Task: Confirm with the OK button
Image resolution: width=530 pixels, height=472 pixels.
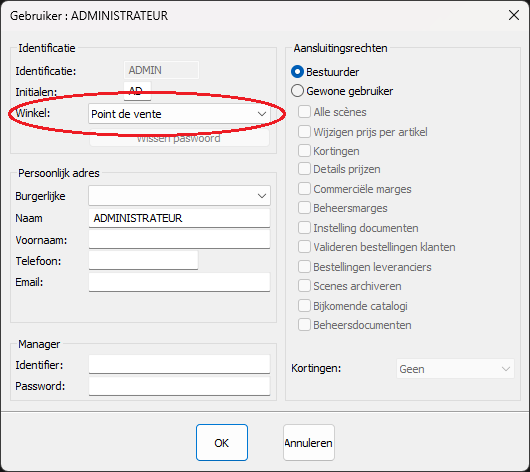Action: (x=222, y=443)
